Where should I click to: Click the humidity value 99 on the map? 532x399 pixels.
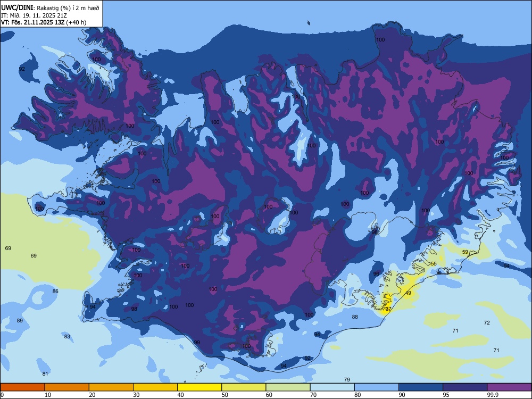pos(197,342)
